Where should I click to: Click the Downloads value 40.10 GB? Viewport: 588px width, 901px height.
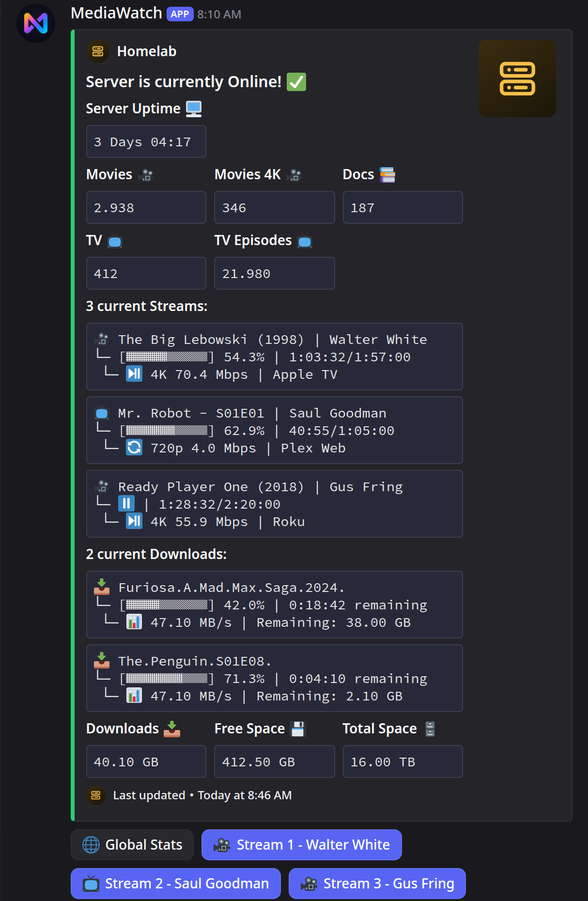[x=126, y=762]
